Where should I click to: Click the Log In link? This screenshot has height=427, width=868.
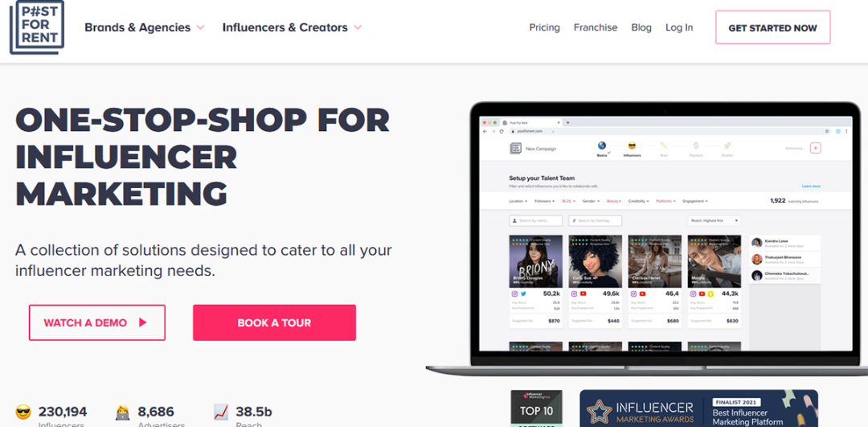pos(679,27)
